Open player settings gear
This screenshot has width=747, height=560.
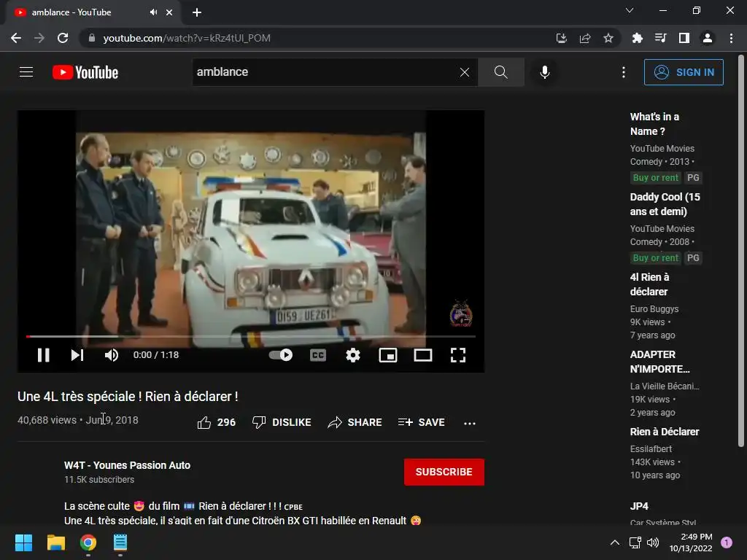[x=353, y=355]
